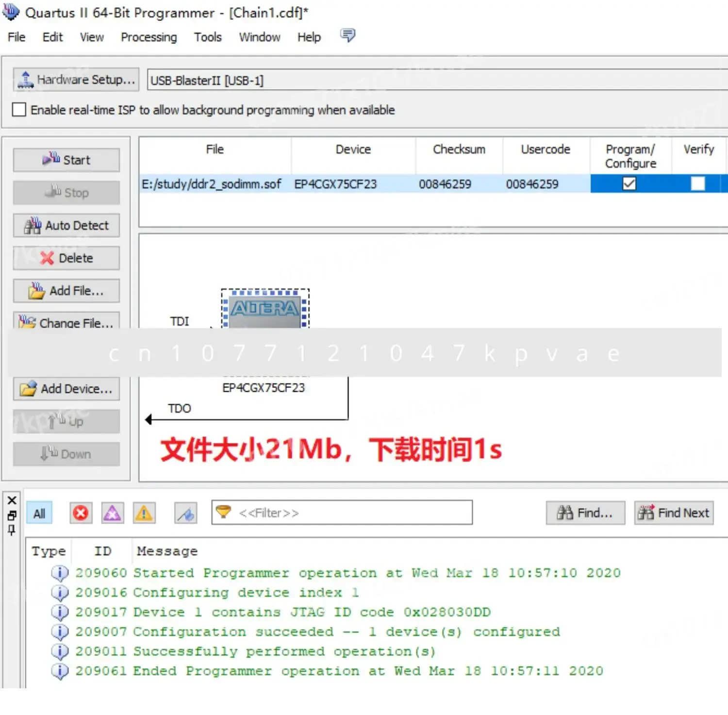The width and height of the screenshot is (728, 715).
Task: Click the Start programming button
Action: coord(66,160)
